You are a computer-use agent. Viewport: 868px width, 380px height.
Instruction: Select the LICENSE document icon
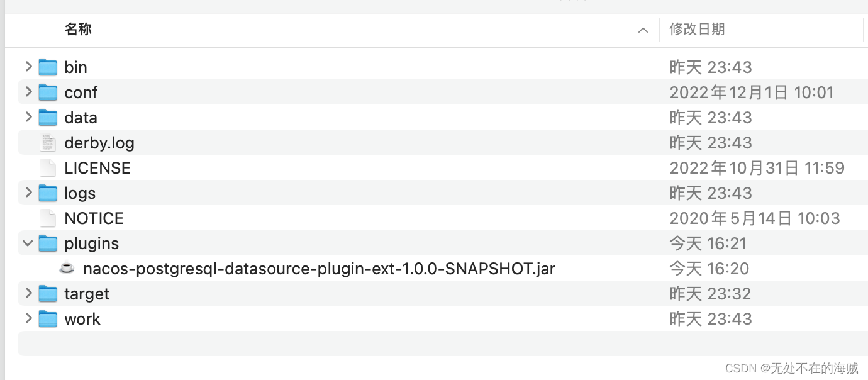coord(48,168)
